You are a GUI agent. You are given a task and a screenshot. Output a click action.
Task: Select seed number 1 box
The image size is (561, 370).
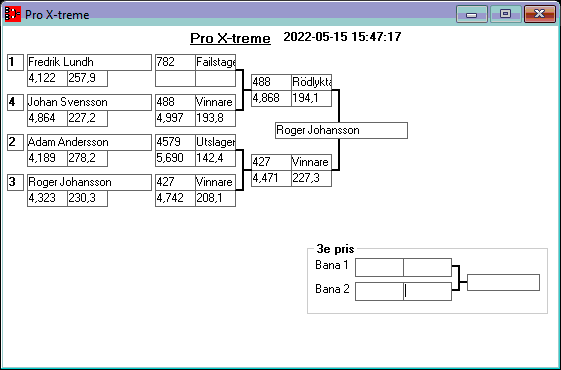(15, 62)
